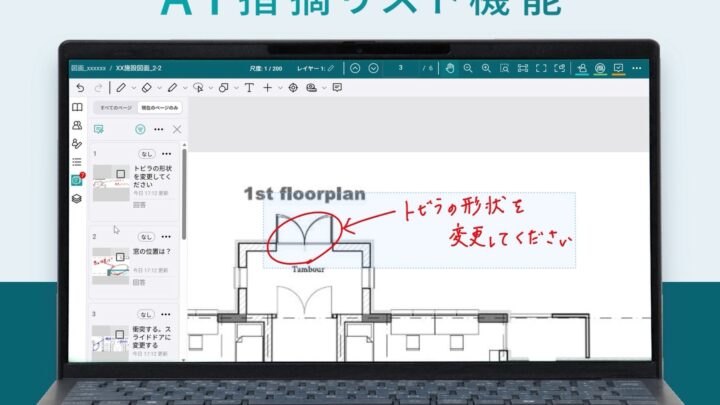Go to next page with down arrow

click(373, 68)
